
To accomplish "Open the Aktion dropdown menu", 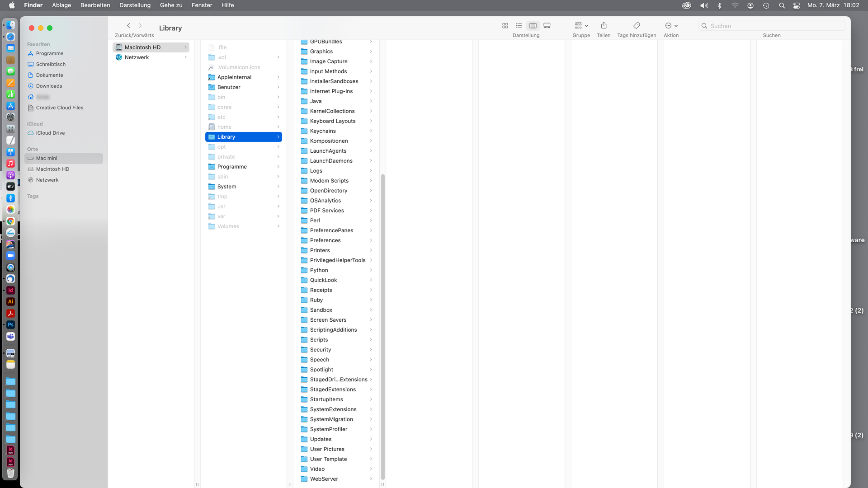I will click(671, 26).
